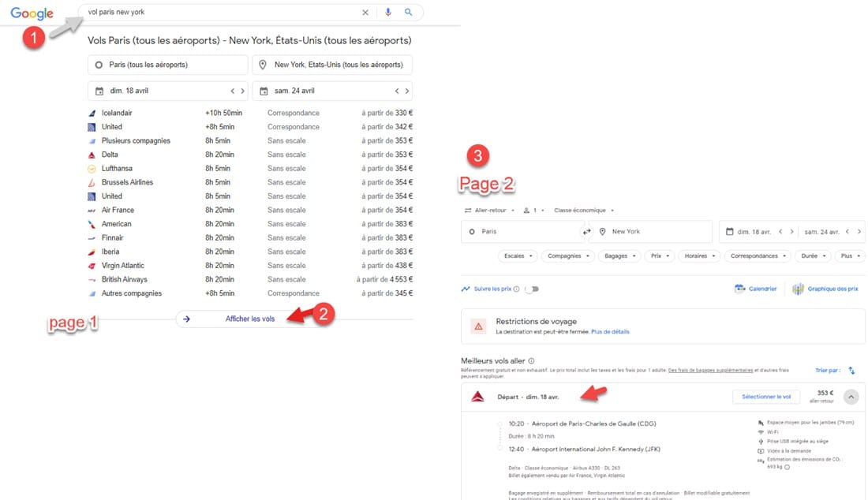
Task: Go to next day for 'sam. 24 avril'
Action: point(407,91)
